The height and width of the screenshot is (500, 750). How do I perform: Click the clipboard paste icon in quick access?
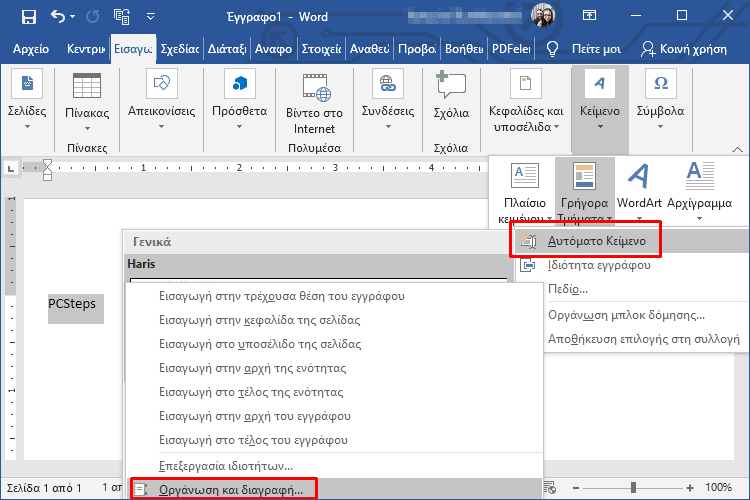[122, 17]
